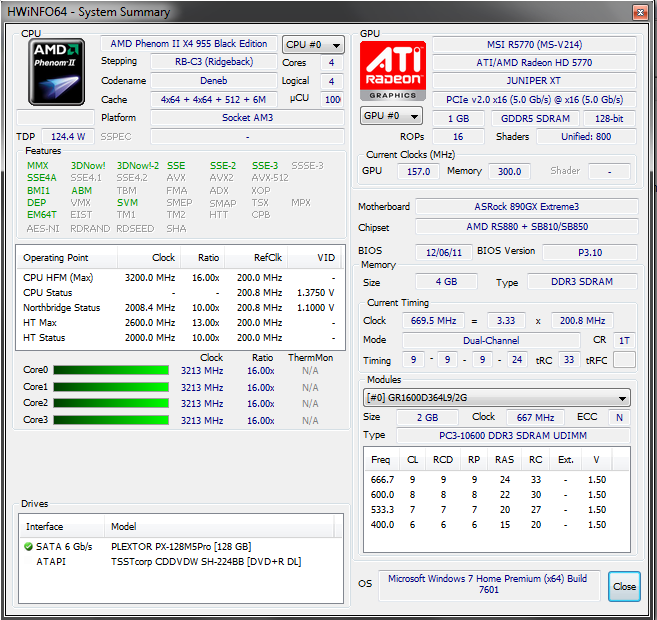Click the Model column header in Drives
This screenshot has width=657, height=620.
click(219, 526)
